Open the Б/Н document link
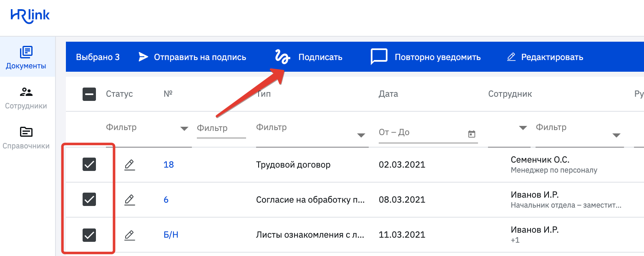This screenshot has height=256, width=644. [x=170, y=235]
